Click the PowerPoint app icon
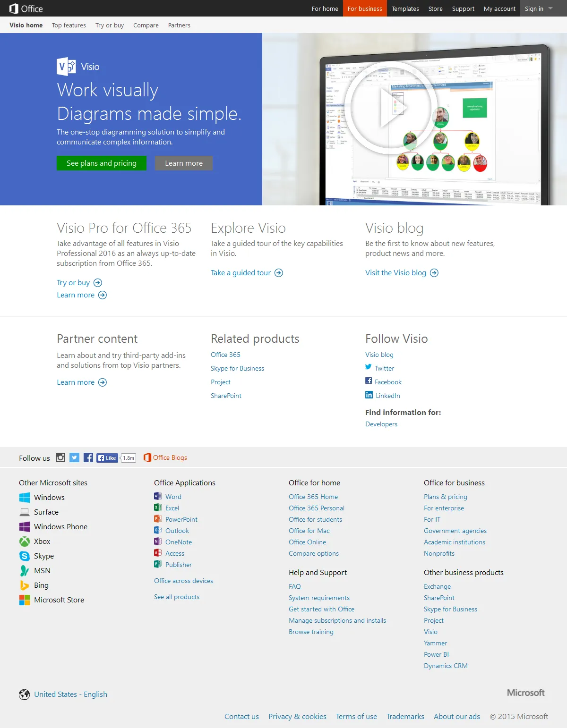The image size is (567, 728). click(x=158, y=519)
